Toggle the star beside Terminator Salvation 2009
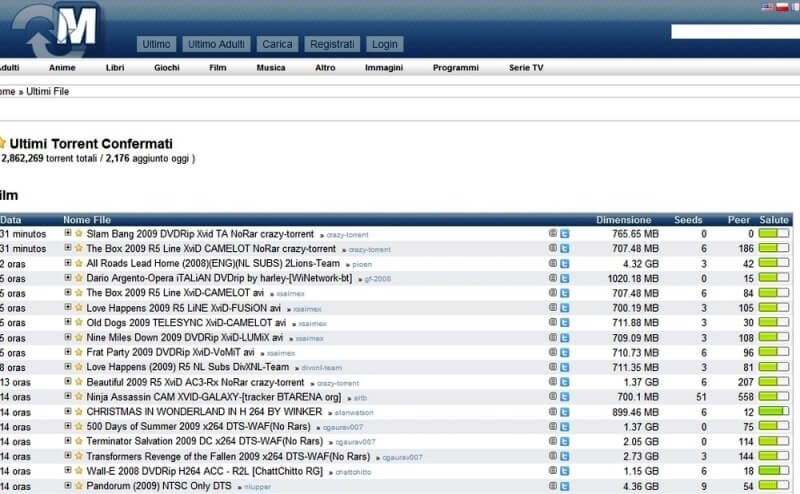Image resolution: width=800 pixels, height=494 pixels. tap(78, 441)
